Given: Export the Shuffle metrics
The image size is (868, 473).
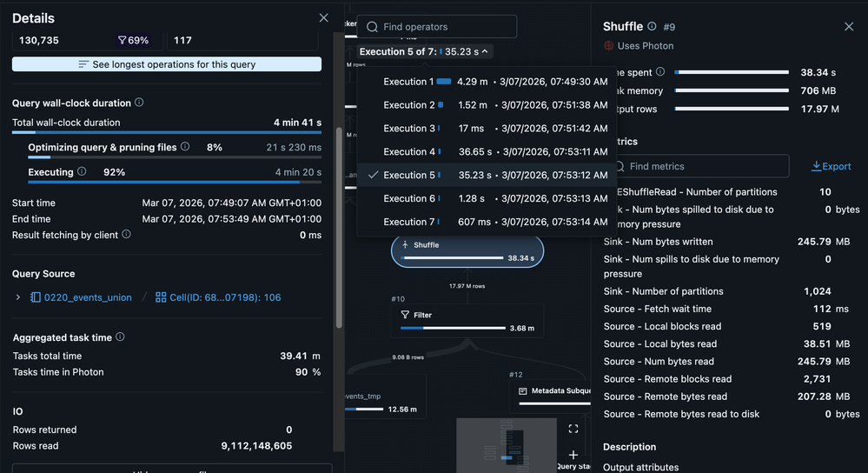Looking at the screenshot, I should point(831,166).
